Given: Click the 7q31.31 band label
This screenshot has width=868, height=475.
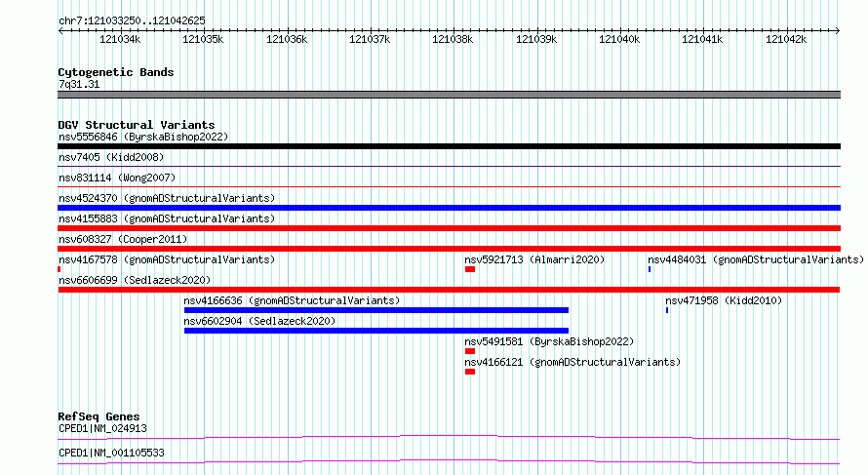Looking at the screenshot, I should coord(79,84).
